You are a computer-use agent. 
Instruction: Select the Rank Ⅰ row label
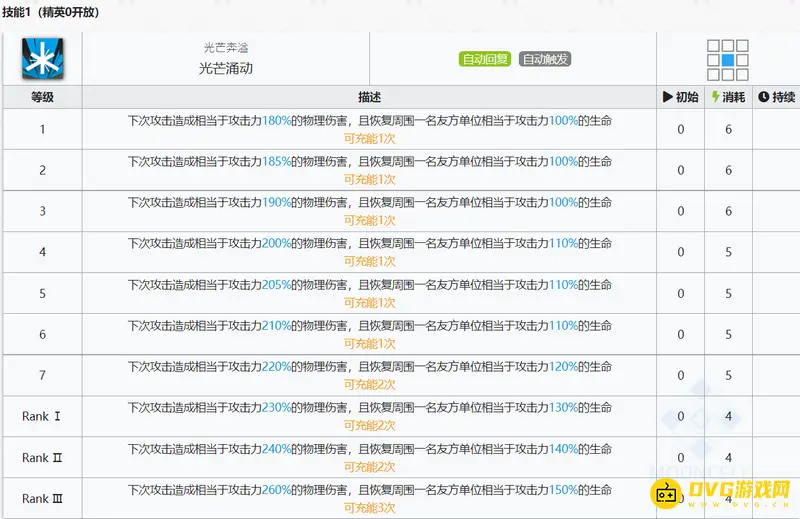(x=41, y=416)
